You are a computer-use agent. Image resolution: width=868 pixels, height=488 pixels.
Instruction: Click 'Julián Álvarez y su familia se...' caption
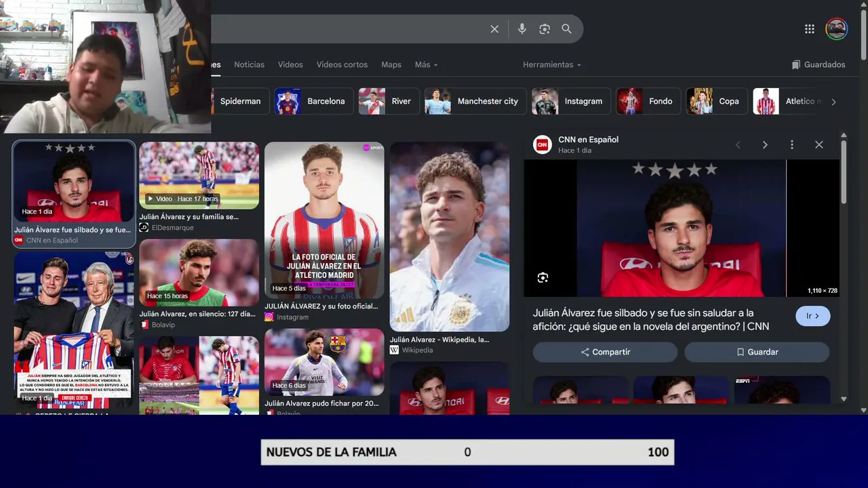[x=189, y=217]
